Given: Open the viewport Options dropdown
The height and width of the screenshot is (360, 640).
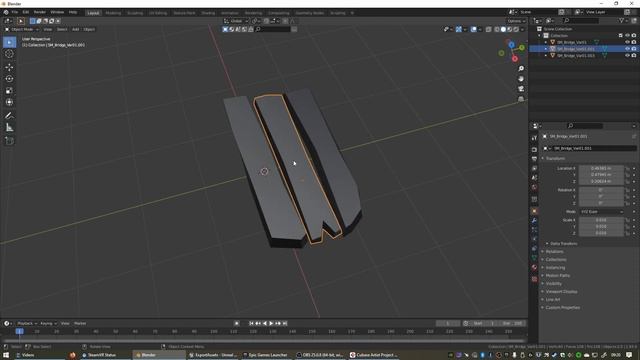Looking at the screenshot, I should (516, 21).
